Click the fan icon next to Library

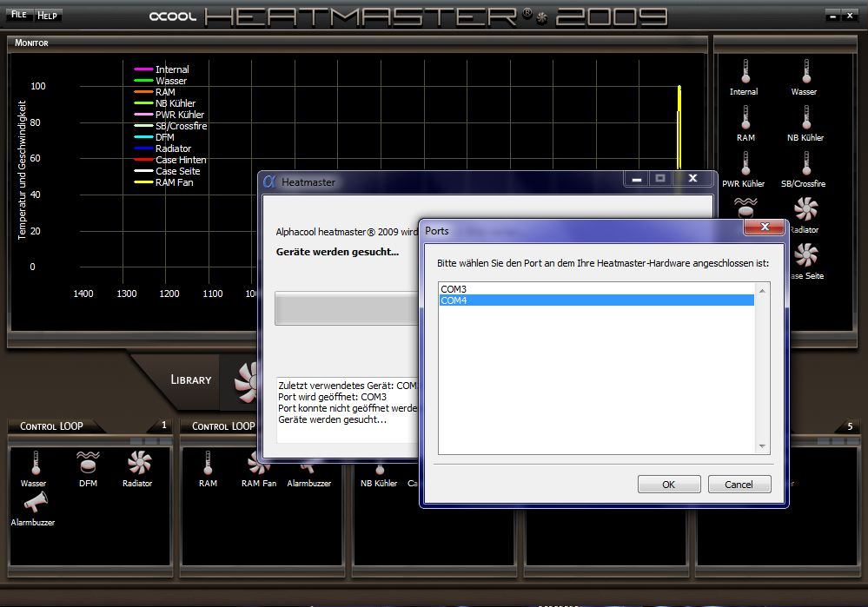[x=245, y=382]
